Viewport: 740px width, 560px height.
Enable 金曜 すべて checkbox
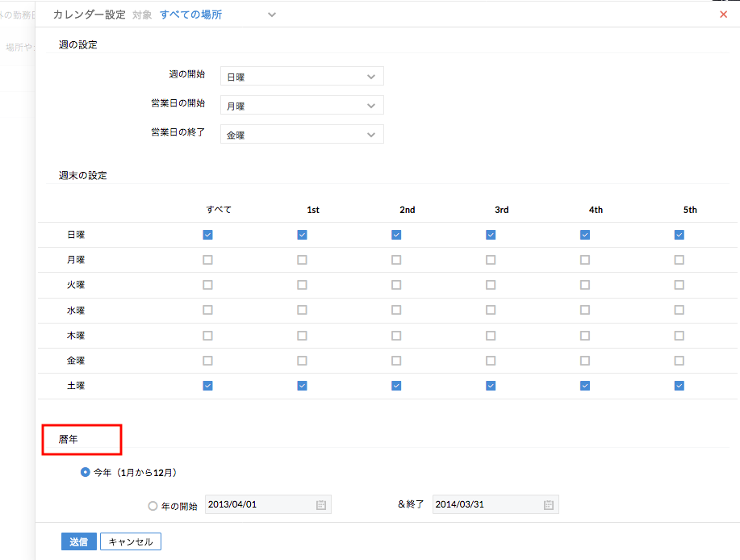point(207,361)
